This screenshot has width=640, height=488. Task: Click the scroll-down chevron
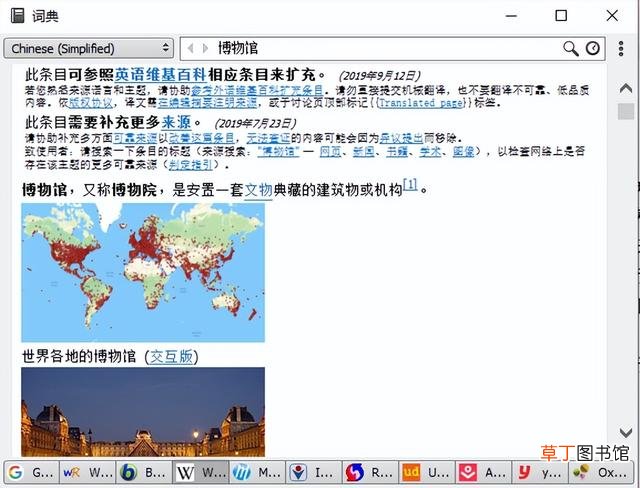(x=626, y=432)
